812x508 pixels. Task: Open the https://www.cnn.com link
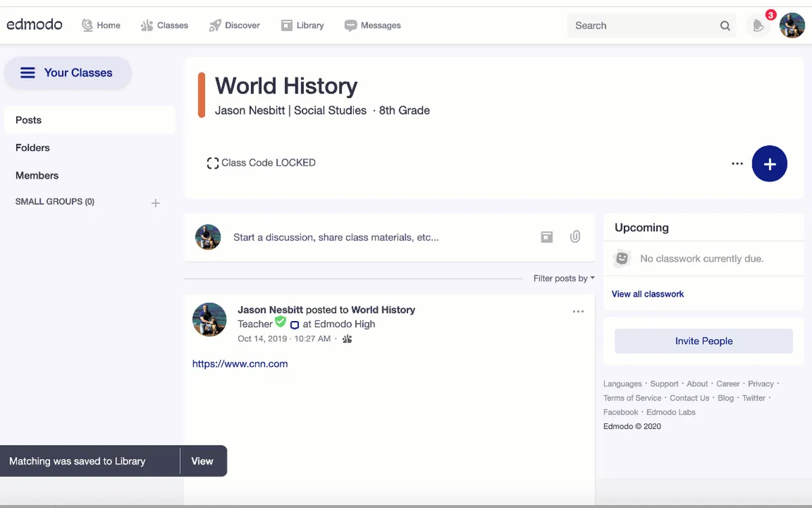coord(240,364)
